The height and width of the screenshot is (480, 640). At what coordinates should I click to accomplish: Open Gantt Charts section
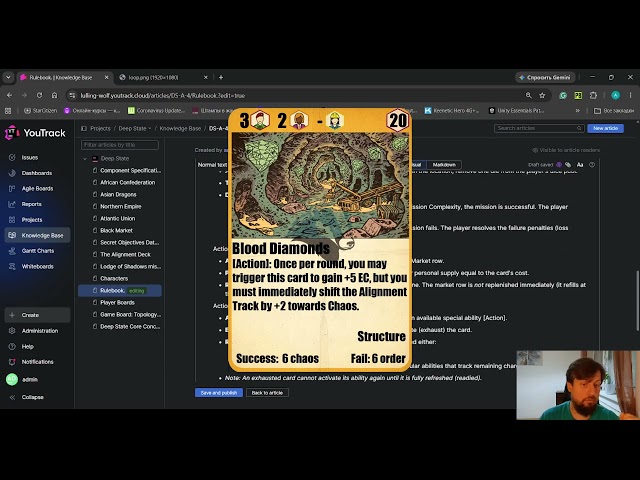coord(38,251)
